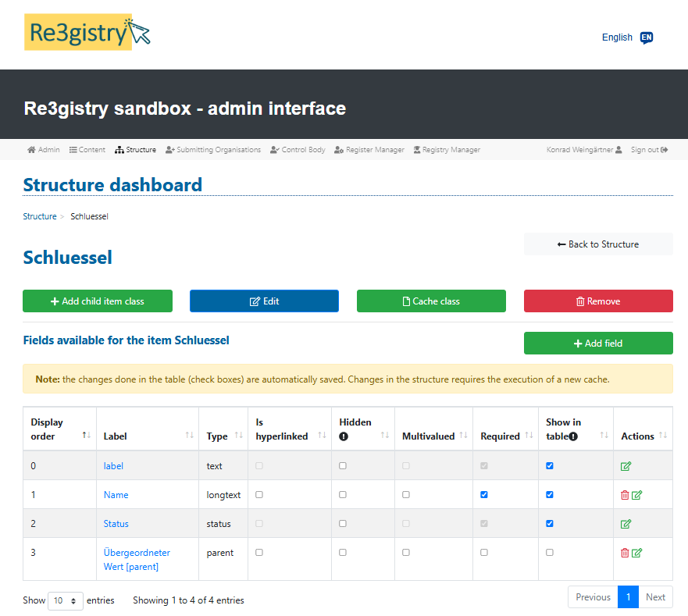Click trash icon for Übergeordneter Wert row

pyautogui.click(x=624, y=553)
